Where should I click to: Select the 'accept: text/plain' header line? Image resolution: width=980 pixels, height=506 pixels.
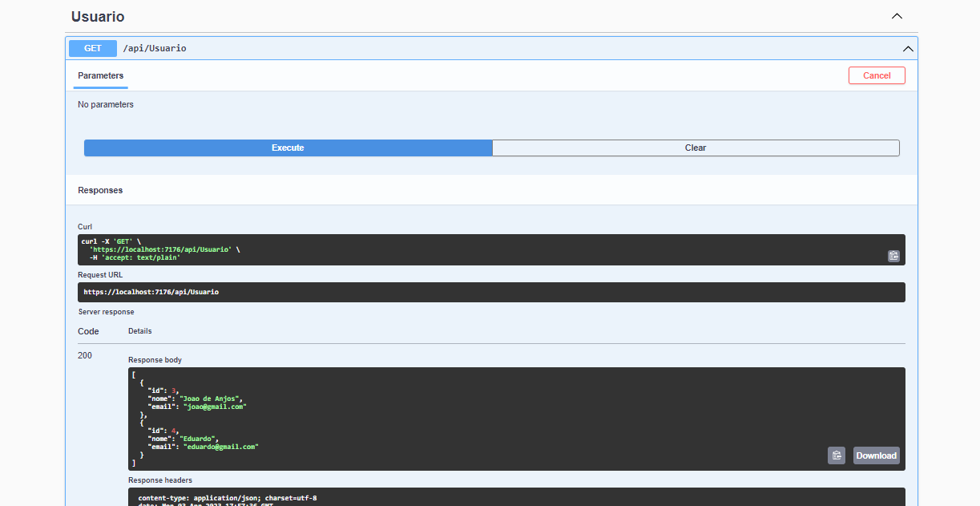pyautogui.click(x=135, y=257)
